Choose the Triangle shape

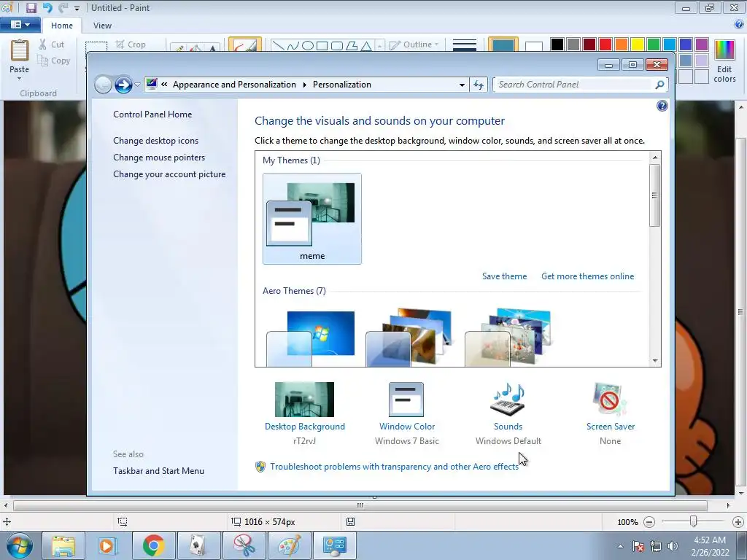pos(366,46)
